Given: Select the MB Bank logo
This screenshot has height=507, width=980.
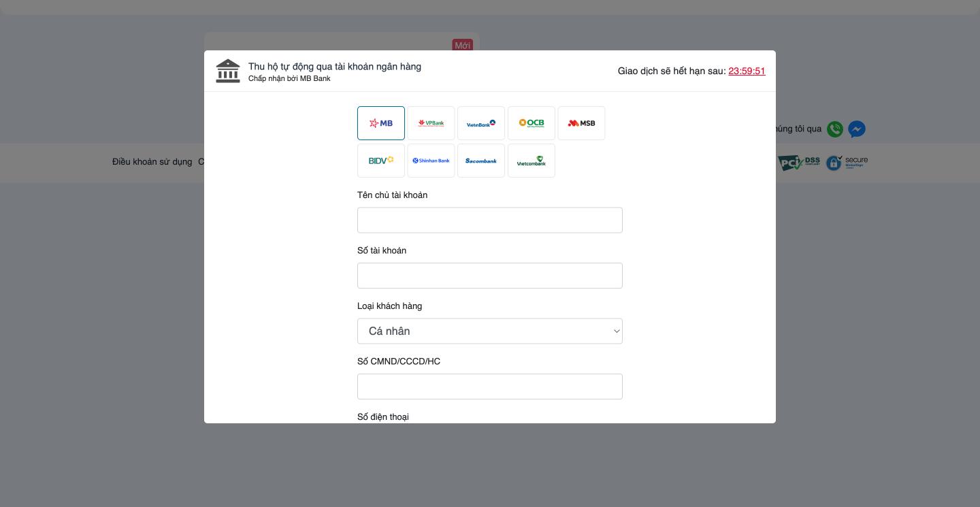Looking at the screenshot, I should (x=381, y=123).
